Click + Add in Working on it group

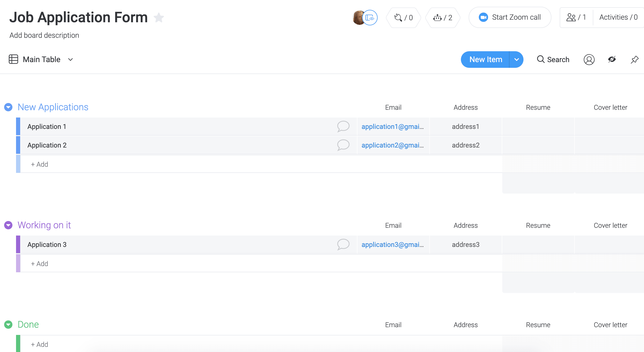tap(39, 264)
